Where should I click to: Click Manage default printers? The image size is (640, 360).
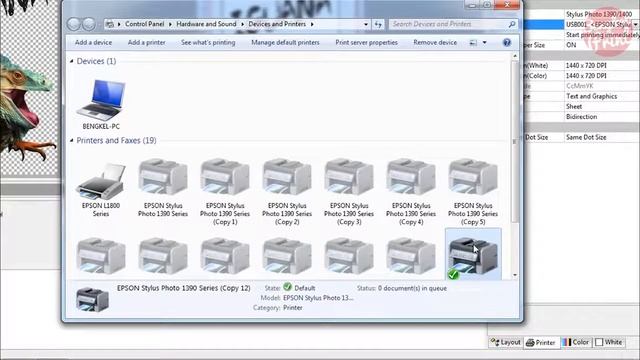click(285, 42)
